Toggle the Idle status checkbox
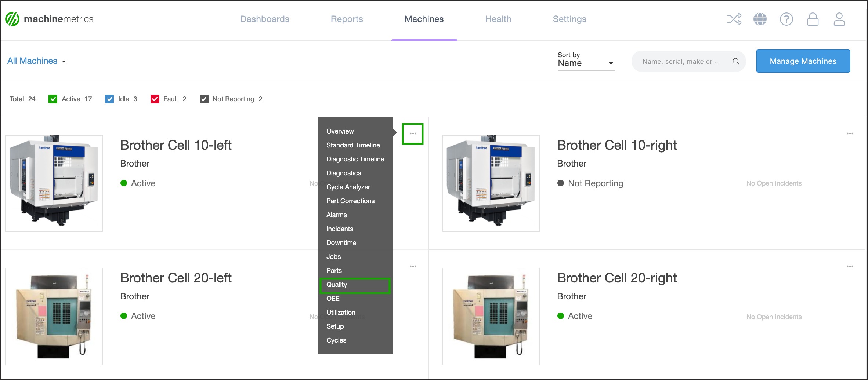Image resolution: width=868 pixels, height=380 pixels. click(x=109, y=99)
